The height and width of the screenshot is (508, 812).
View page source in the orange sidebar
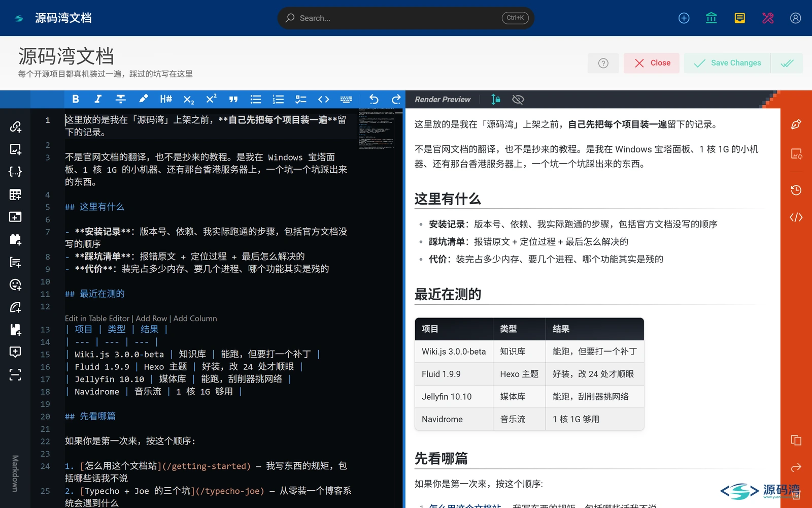(796, 217)
